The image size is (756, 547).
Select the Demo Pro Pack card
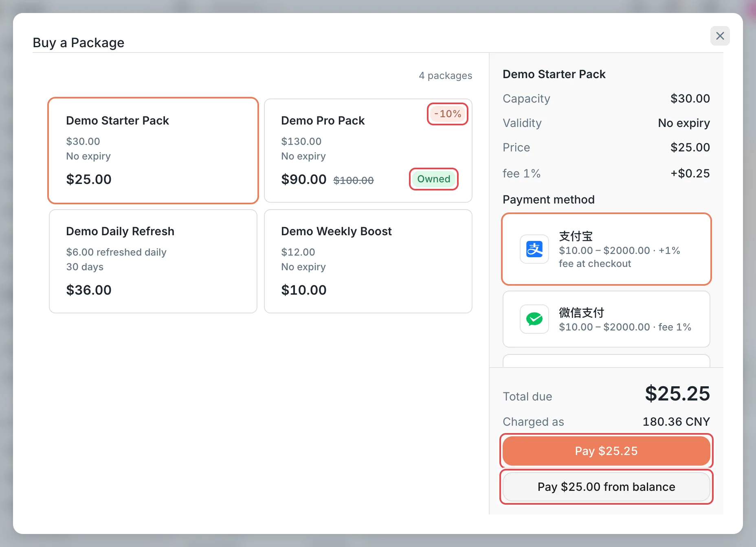tap(368, 151)
